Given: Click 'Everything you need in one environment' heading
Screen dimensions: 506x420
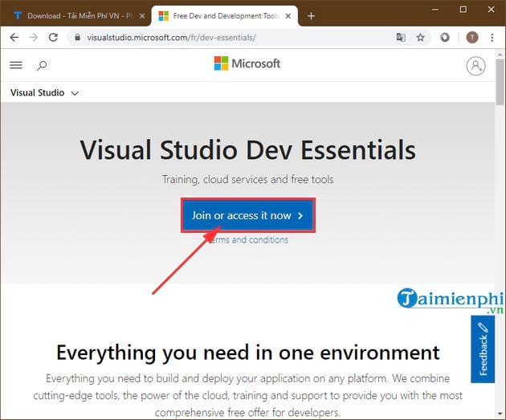Looking at the screenshot, I should point(248,353).
